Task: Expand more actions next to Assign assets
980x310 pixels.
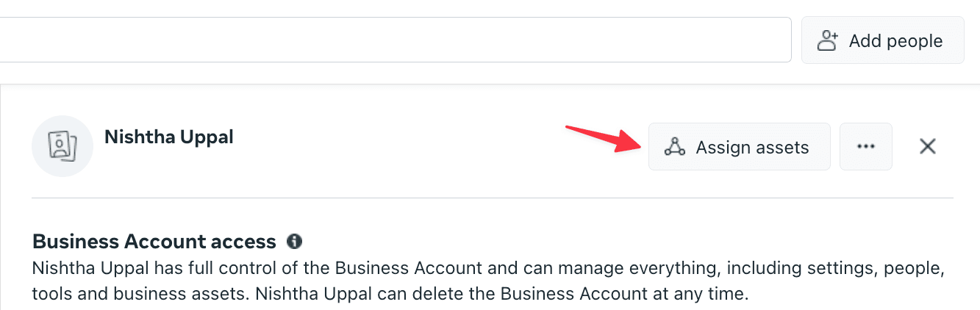Action: [x=866, y=146]
